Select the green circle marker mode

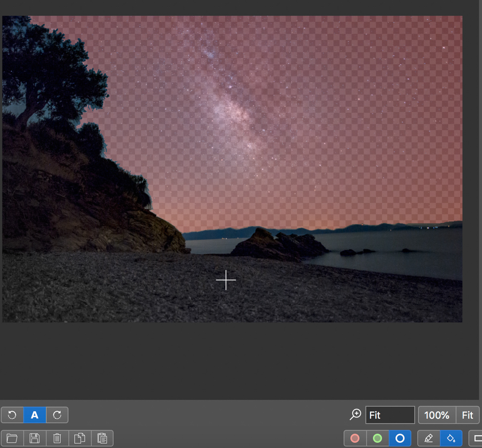pos(378,438)
